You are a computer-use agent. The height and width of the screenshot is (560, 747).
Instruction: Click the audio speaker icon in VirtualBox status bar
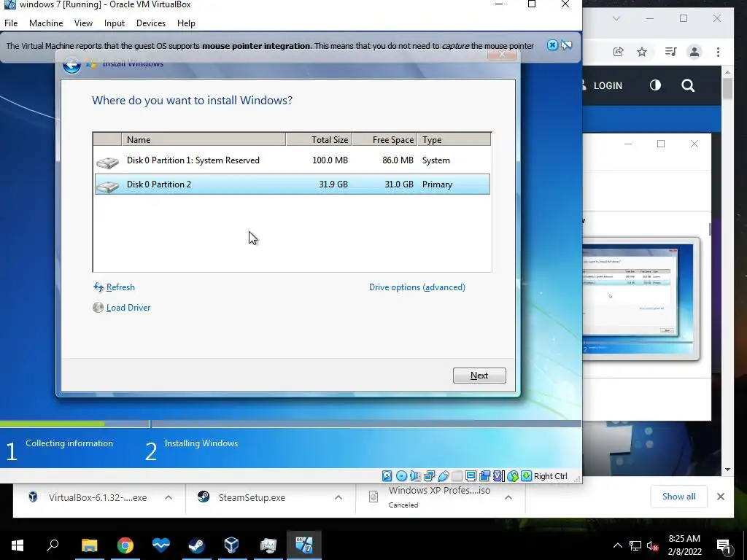coord(415,475)
